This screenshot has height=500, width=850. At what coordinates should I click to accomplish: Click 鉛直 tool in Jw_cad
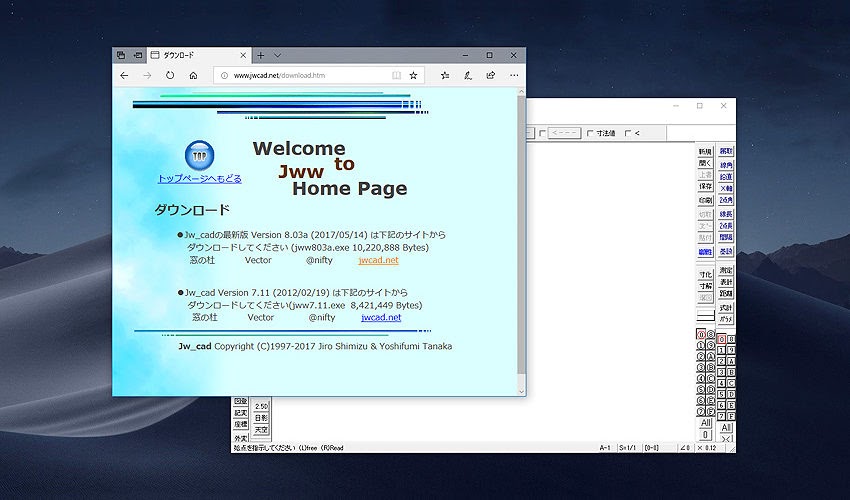point(726,177)
